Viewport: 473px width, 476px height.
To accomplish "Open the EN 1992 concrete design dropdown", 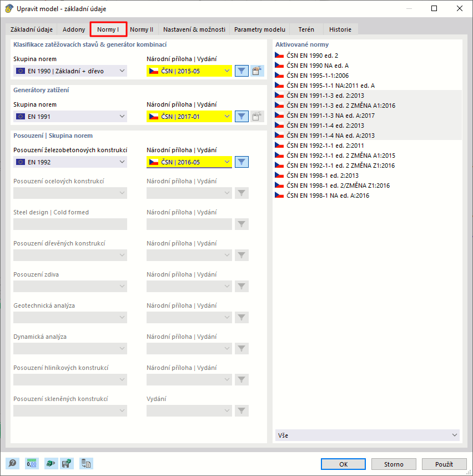I will pyautogui.click(x=70, y=162).
